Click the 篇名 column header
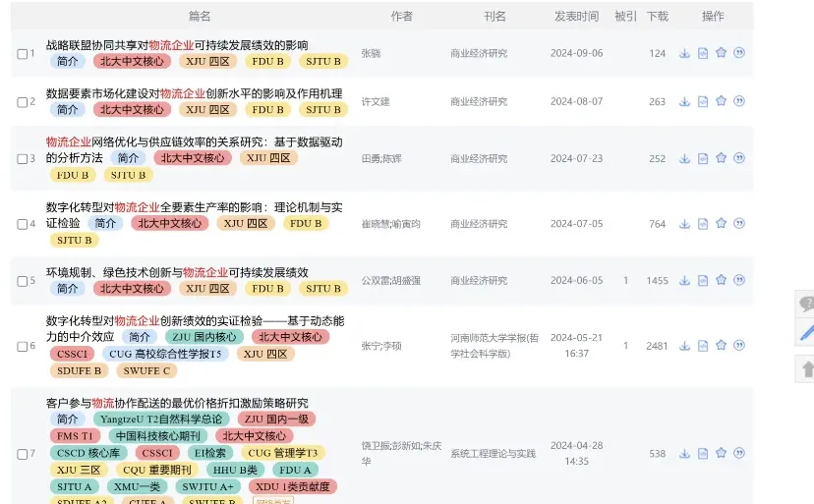 [200, 17]
